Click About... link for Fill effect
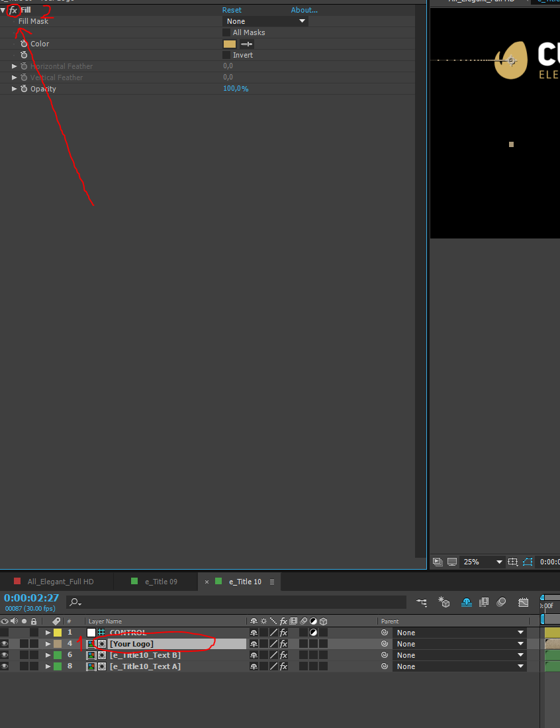The height and width of the screenshot is (728, 560). click(x=304, y=11)
